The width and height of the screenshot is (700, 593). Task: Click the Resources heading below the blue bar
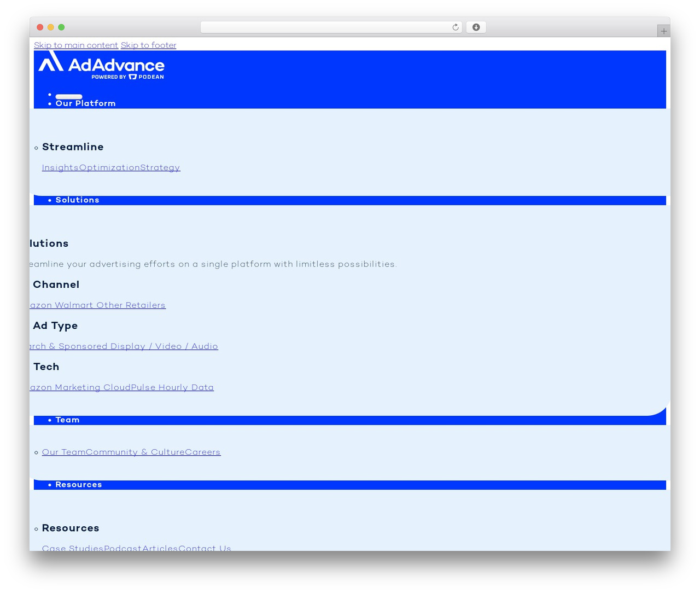coord(71,528)
